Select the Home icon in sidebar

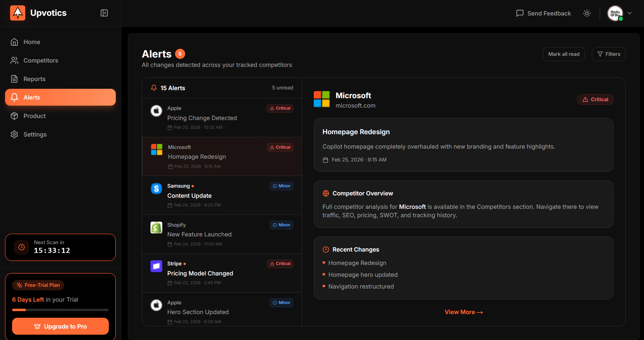pyautogui.click(x=14, y=42)
